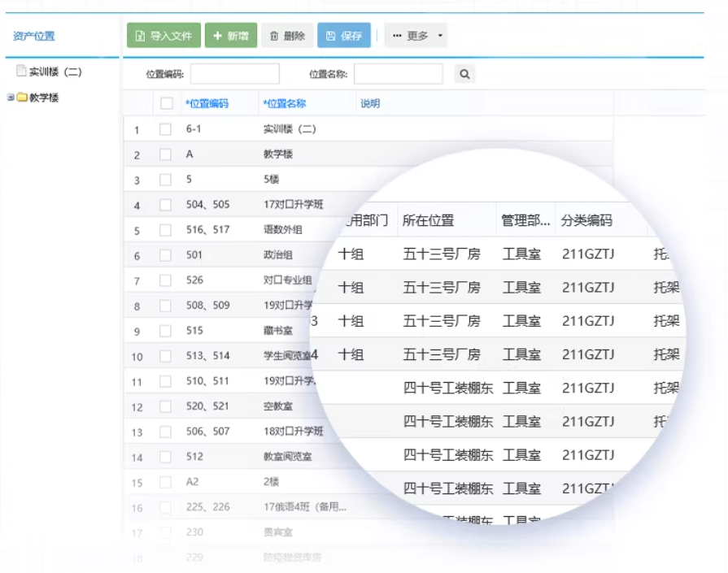Screen dimensions: 728x573
Task: Open the 资产位置 tab
Action: (34, 36)
